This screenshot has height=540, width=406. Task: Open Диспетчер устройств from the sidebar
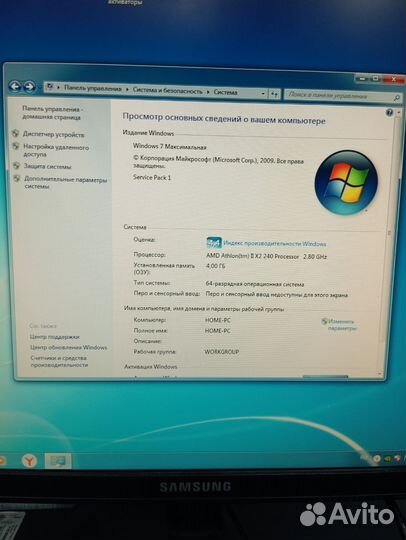pos(53,134)
